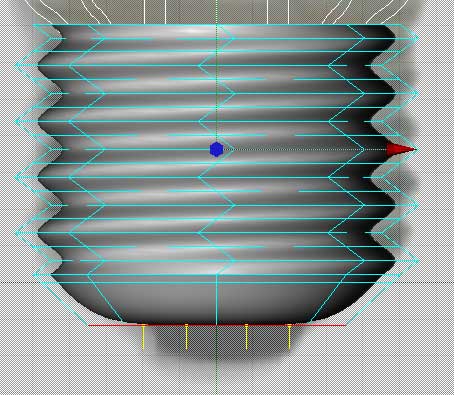Select the cyan cage top horizontal edge
The height and width of the screenshot is (395, 454).
[217, 25]
